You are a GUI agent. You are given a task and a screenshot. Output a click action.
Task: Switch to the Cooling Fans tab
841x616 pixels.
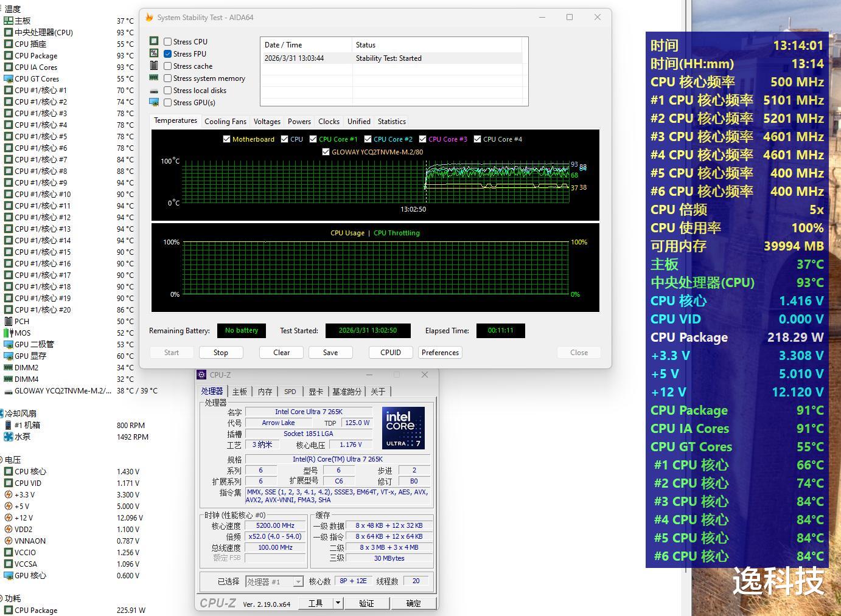pyautogui.click(x=225, y=122)
